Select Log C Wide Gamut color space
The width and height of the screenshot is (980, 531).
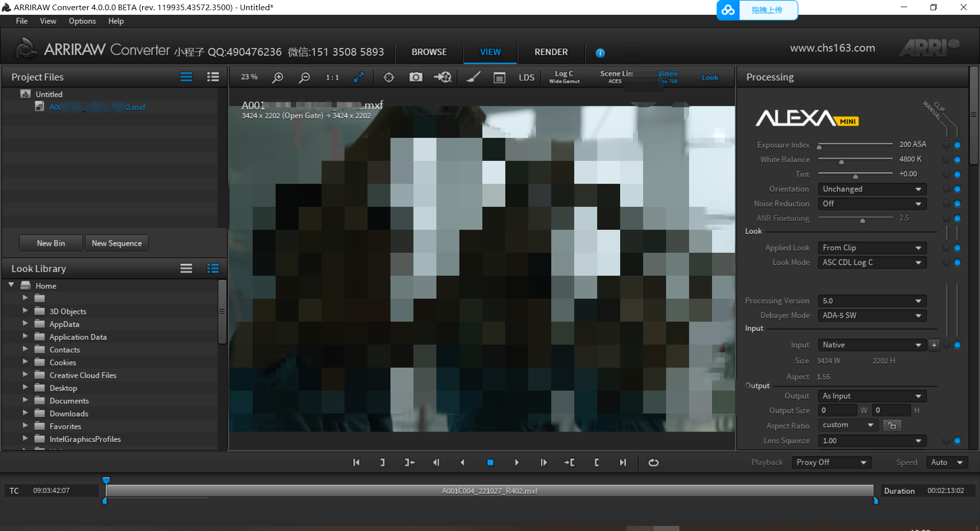[564, 77]
